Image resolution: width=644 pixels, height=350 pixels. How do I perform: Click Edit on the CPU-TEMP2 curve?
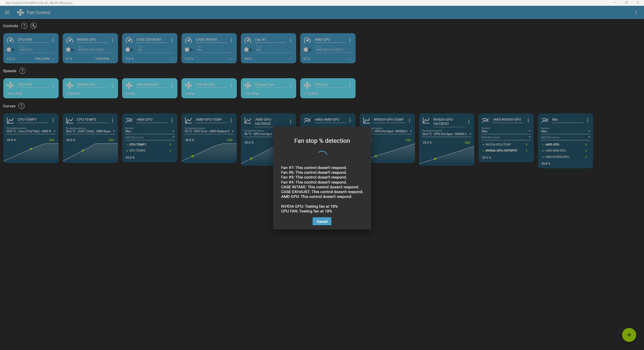pyautogui.click(x=111, y=140)
